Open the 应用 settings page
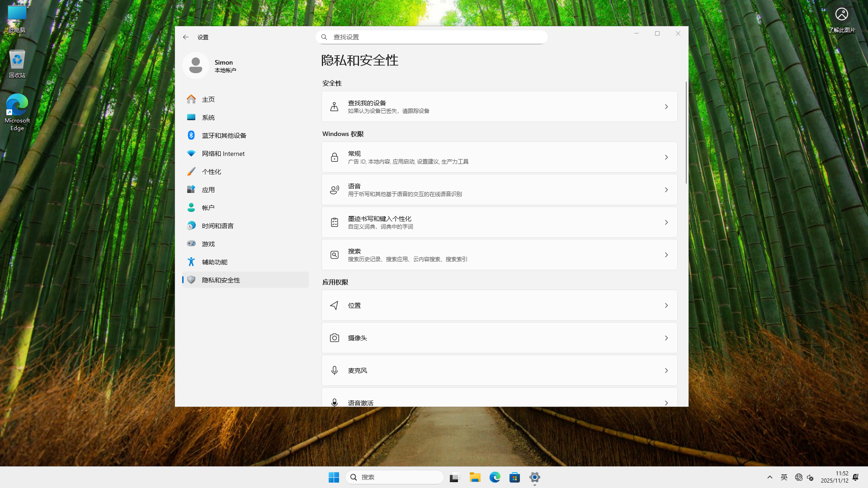 tap(208, 189)
